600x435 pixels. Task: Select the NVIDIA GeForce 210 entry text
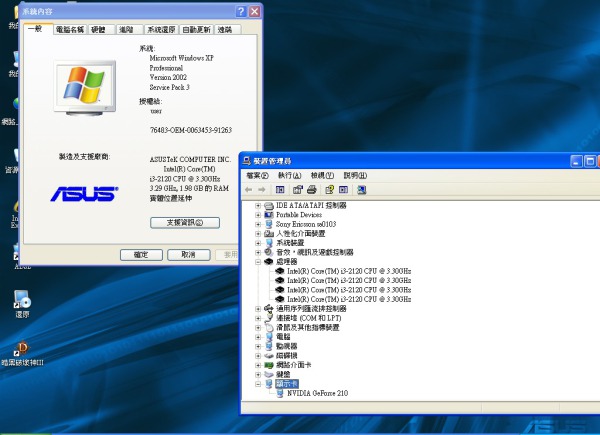pyautogui.click(x=318, y=393)
